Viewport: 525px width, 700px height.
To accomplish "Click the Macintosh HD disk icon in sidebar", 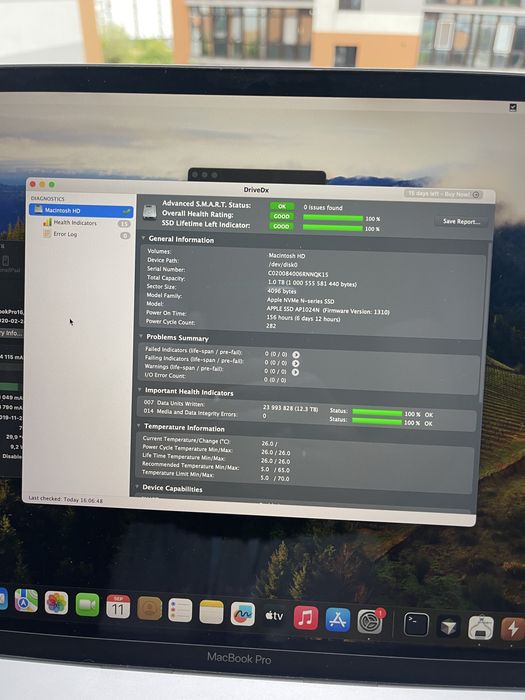I will click(38, 209).
